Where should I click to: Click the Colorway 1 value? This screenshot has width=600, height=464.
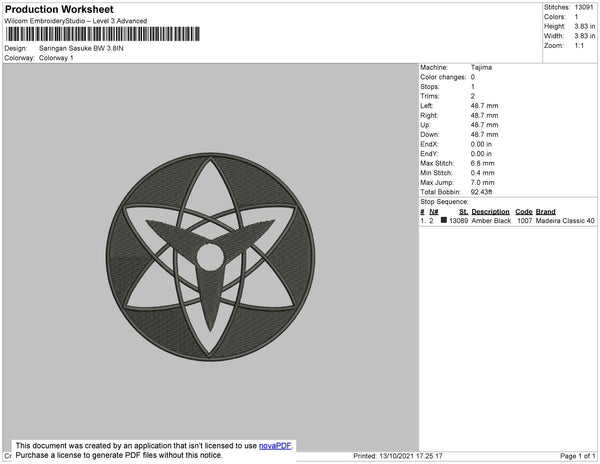point(56,58)
